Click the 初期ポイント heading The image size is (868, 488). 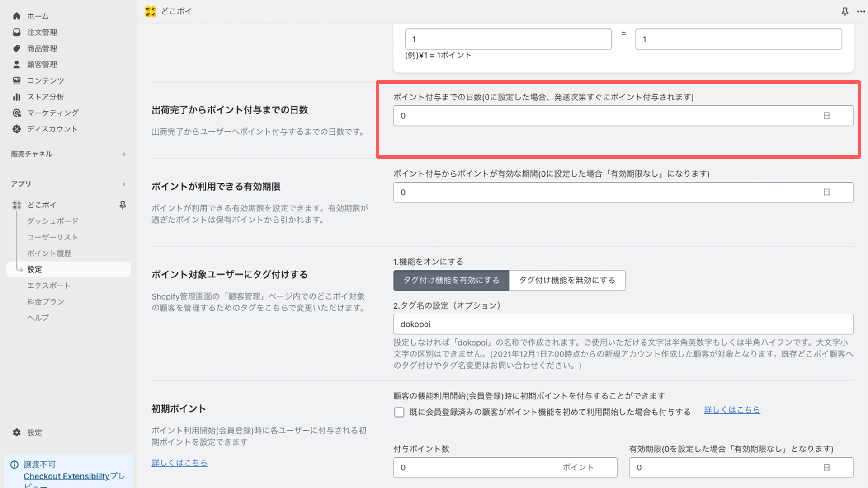pos(179,409)
